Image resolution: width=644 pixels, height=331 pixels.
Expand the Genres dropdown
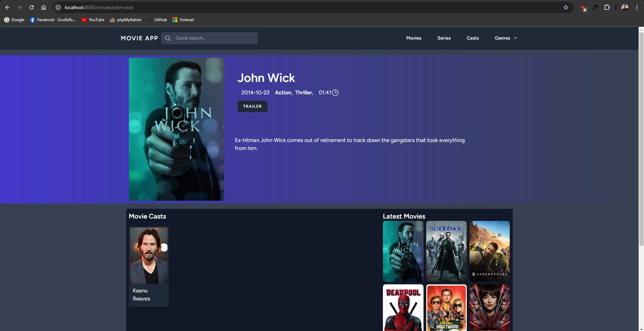click(506, 38)
